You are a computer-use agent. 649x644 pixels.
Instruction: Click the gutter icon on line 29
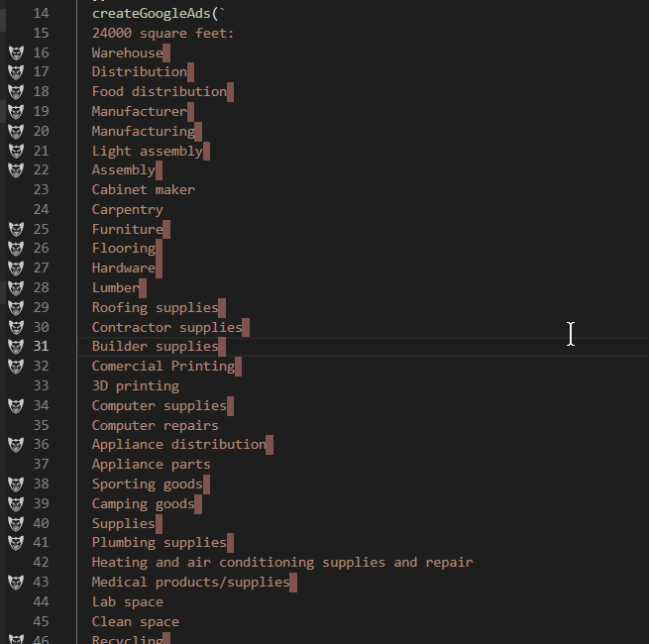click(x=16, y=307)
